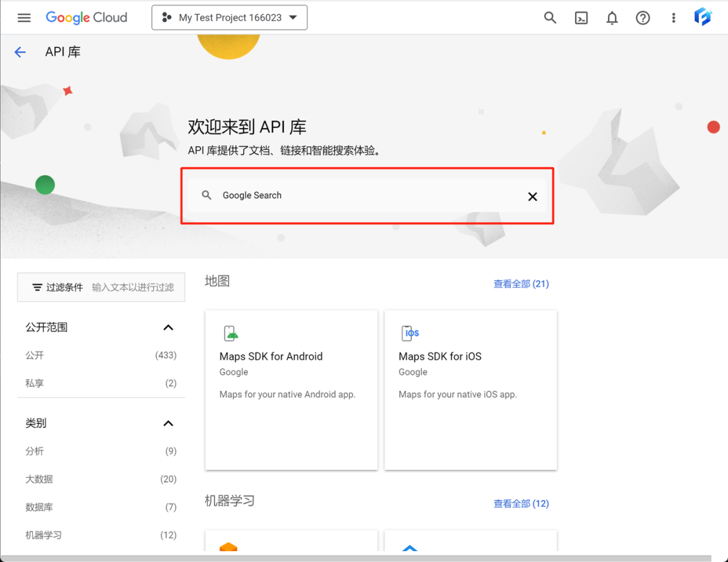Viewport: 728px width, 562px height.
Task: Open the notifications bell
Action: (612, 18)
